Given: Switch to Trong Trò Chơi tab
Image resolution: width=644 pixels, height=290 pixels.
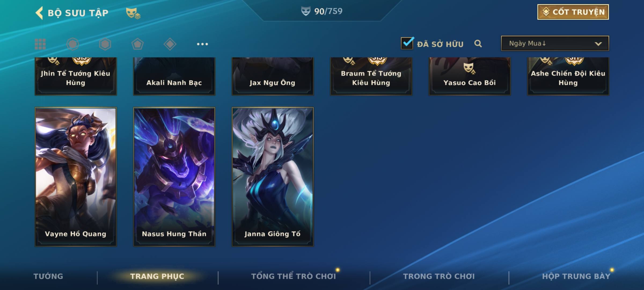Looking at the screenshot, I should [439, 276].
